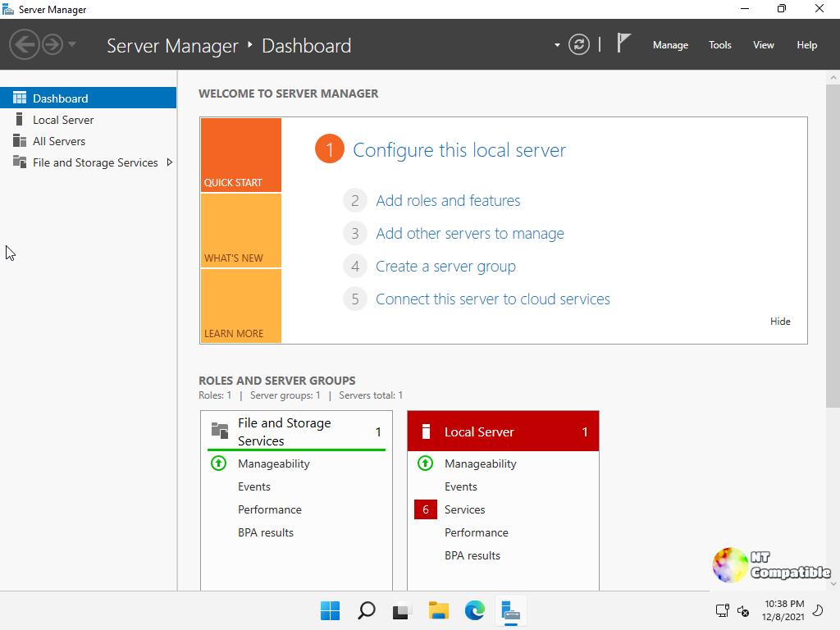Viewport: 840px width, 630px height.
Task: Click Events under File and Storage Services
Action: [254, 486]
